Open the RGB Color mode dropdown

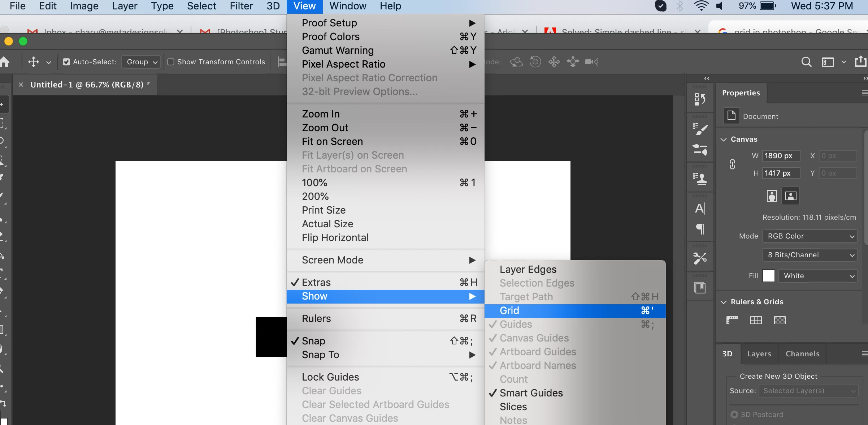coord(810,236)
